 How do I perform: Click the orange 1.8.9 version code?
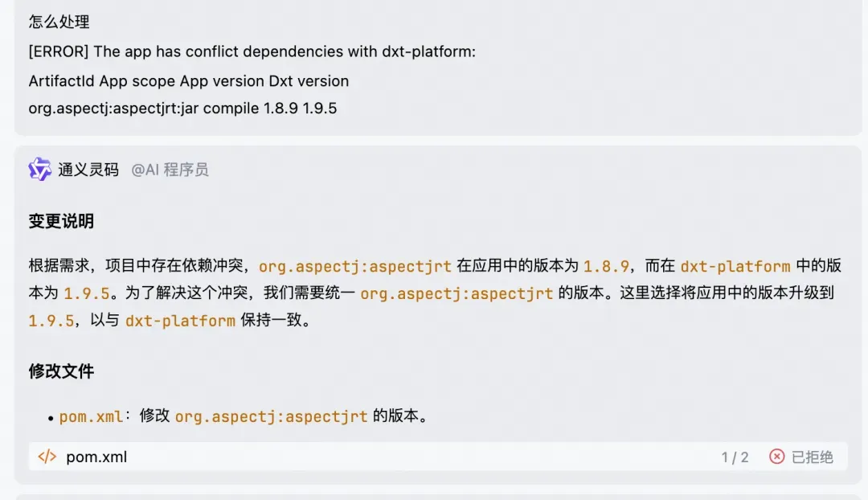tap(606, 266)
